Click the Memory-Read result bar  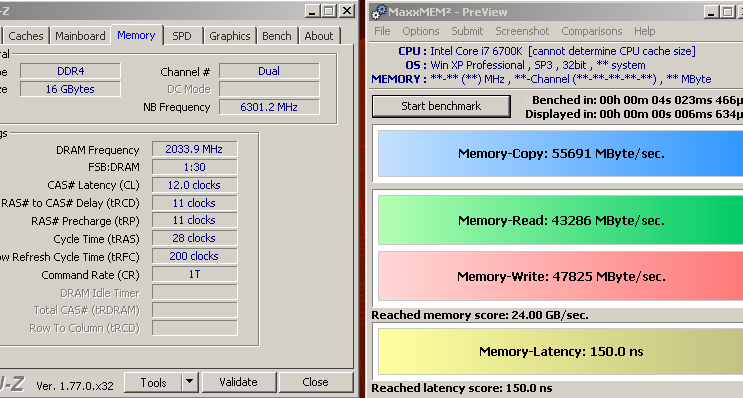coord(561,220)
